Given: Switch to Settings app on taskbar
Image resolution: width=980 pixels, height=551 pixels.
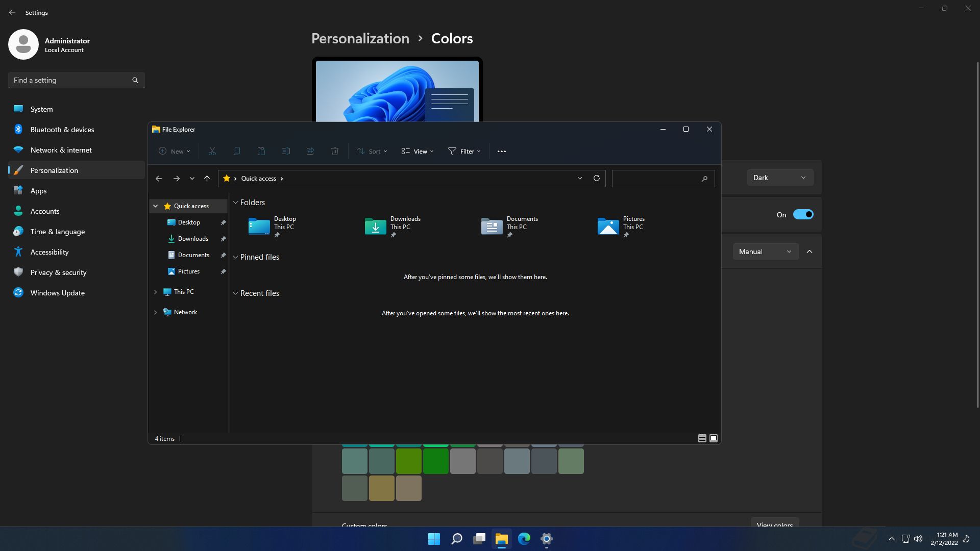Looking at the screenshot, I should click(x=547, y=539).
